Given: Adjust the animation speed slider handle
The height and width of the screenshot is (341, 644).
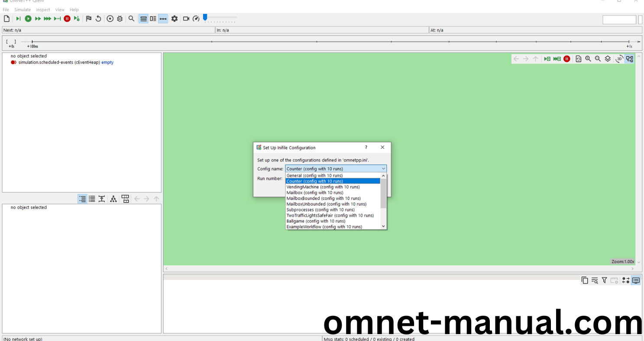Looking at the screenshot, I should point(205,17).
